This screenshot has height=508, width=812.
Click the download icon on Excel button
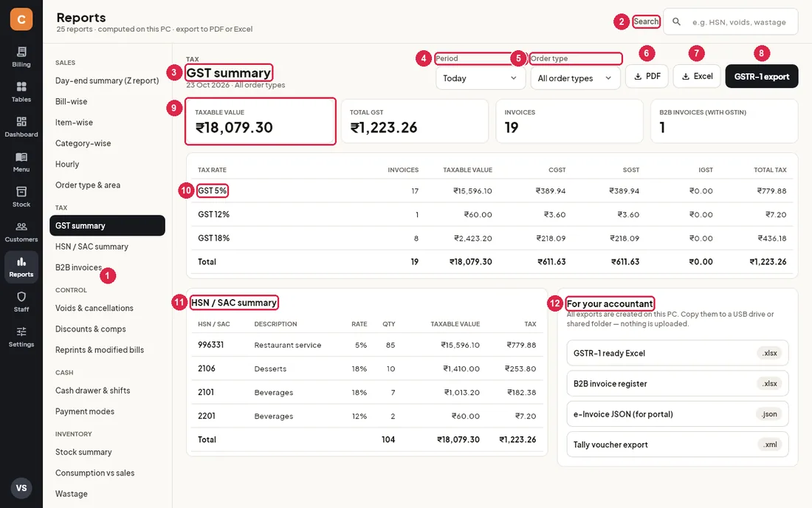point(686,77)
